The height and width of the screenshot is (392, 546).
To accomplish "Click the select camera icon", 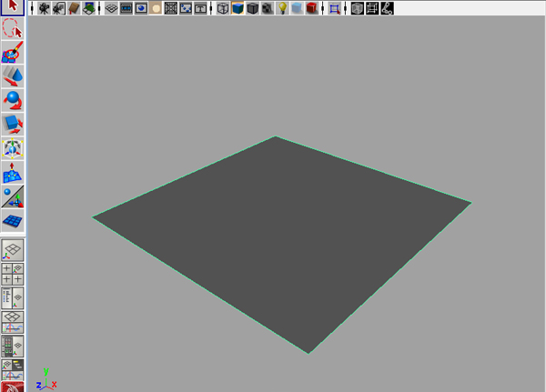I will coord(44,8).
